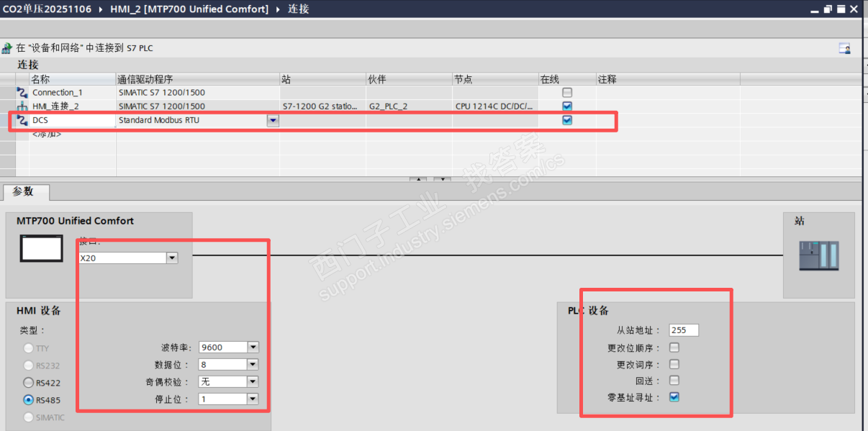
Task: Click the 连接 breadcrumb item
Action: (x=299, y=9)
